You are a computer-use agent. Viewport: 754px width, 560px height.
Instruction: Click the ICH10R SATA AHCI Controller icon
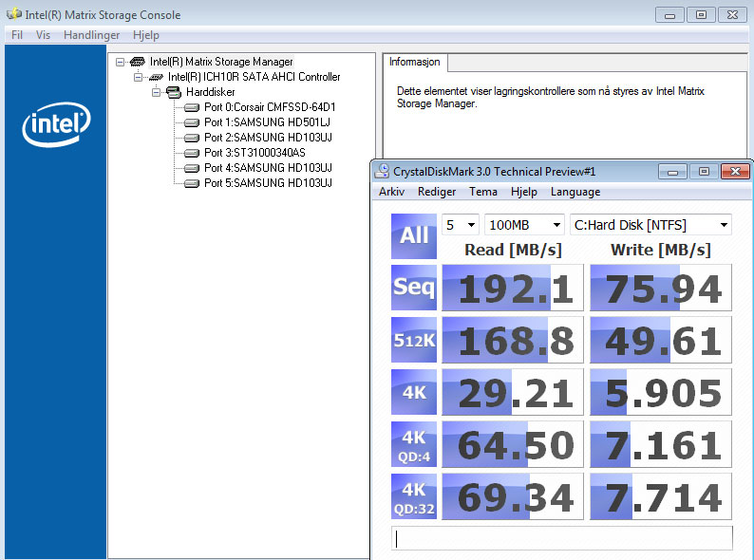pos(156,77)
